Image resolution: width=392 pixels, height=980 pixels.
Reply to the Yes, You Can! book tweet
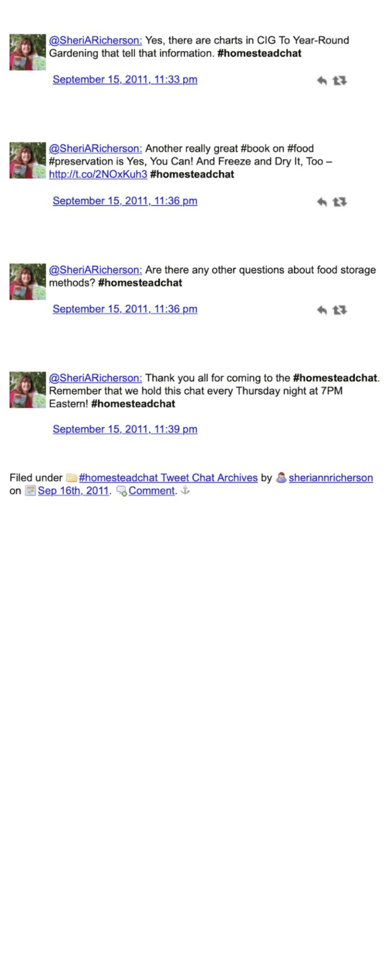(322, 202)
